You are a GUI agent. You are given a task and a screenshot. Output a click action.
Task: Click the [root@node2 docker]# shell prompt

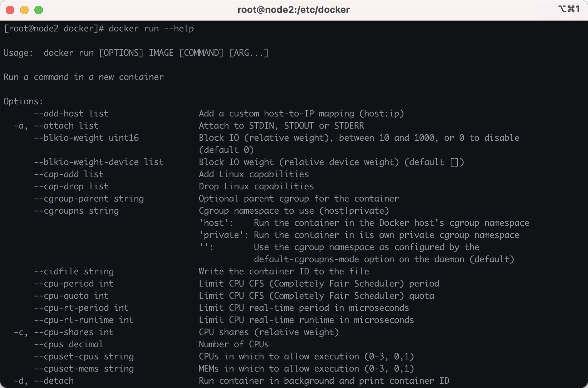pyautogui.click(x=54, y=29)
